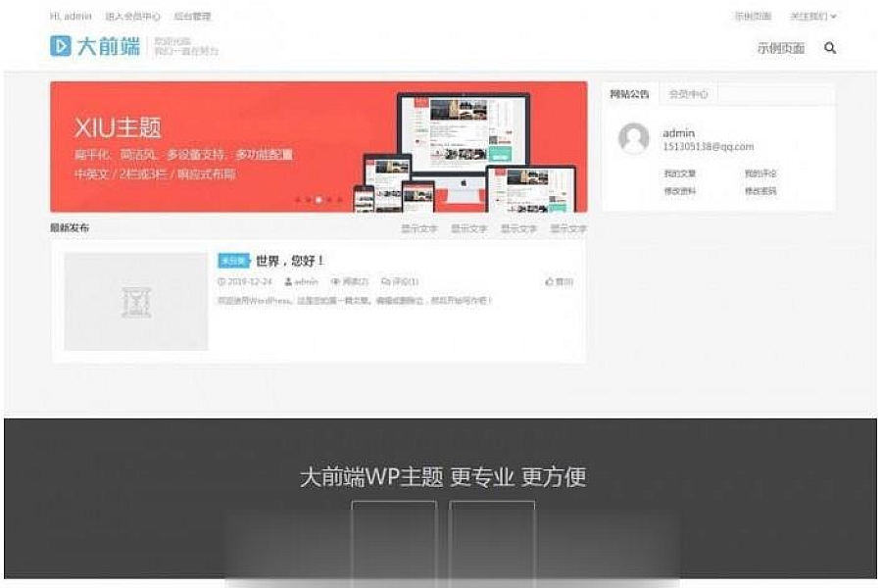Switch to the 网站公告 tab
Image resolution: width=882 pixels, height=588 pixels.
(x=629, y=94)
